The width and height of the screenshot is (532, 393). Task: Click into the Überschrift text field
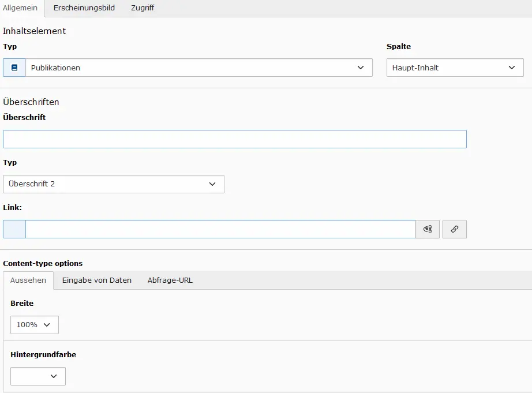tap(235, 139)
